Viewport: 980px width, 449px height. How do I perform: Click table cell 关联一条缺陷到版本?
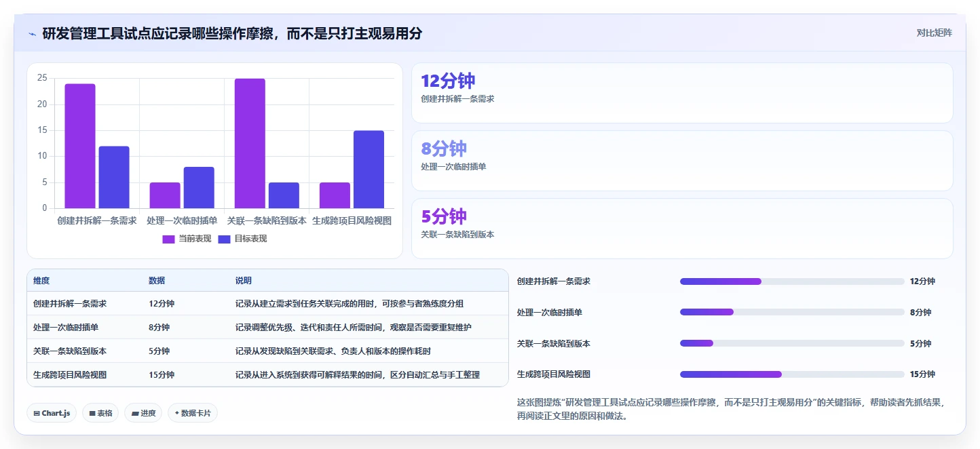click(70, 351)
